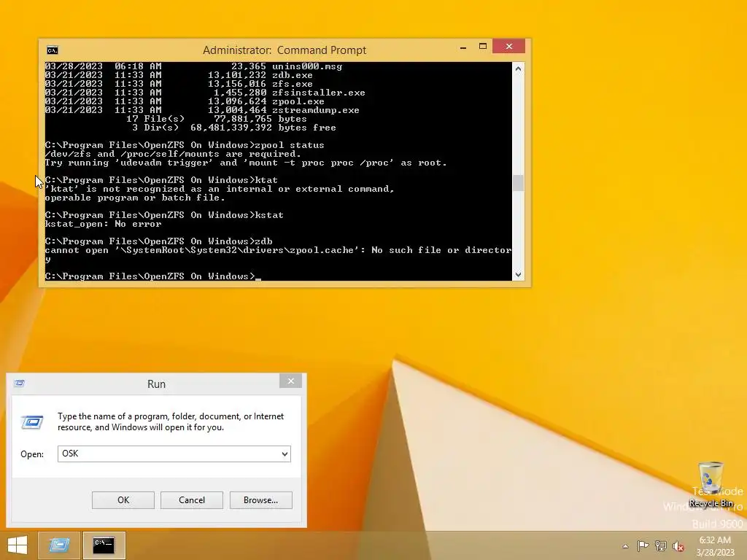Click the Administrator: Command Prompt title

point(285,50)
